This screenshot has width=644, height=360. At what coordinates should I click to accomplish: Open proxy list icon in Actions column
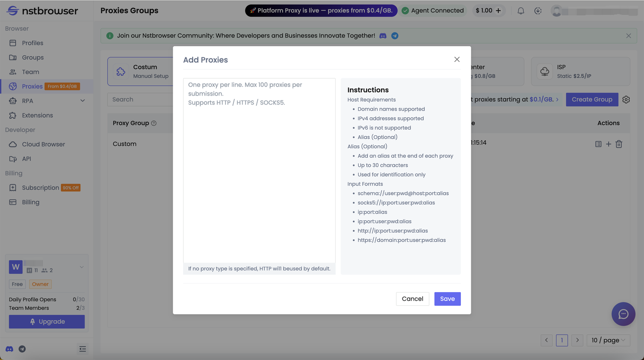pyautogui.click(x=598, y=144)
